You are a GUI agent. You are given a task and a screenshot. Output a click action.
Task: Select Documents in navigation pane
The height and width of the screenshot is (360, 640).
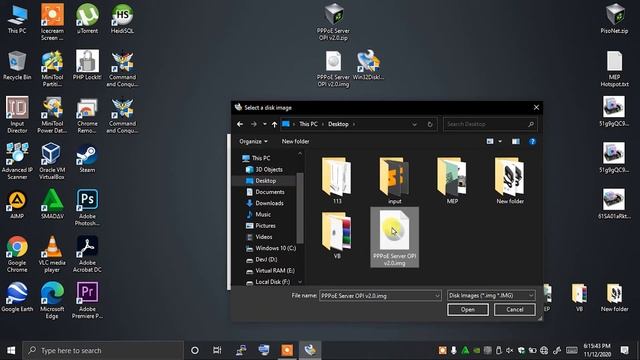click(265, 192)
